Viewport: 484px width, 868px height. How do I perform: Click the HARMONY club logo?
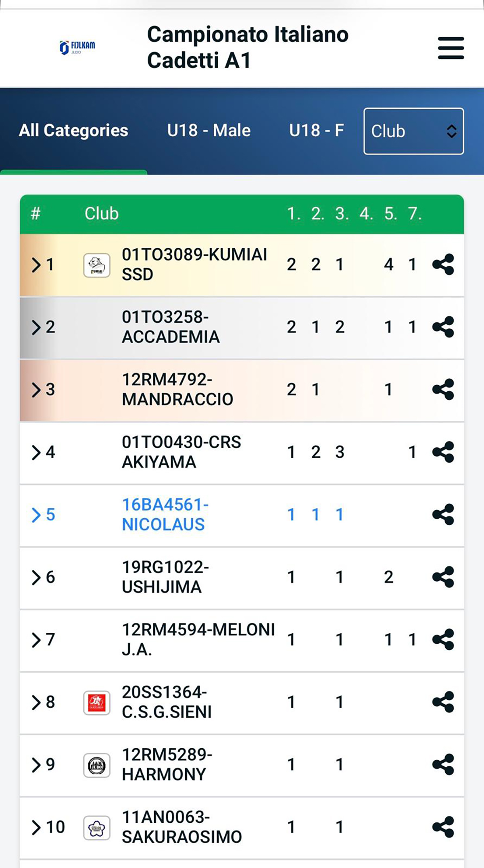point(97,765)
